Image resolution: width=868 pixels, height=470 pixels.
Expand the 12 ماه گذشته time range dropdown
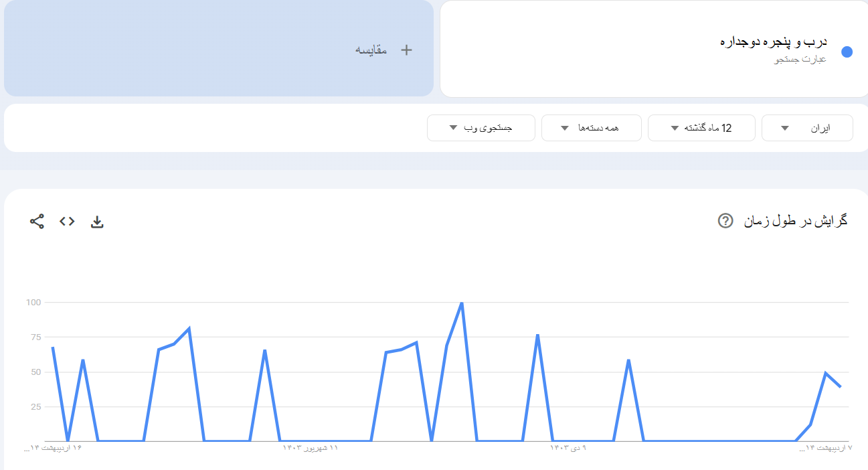click(x=701, y=128)
